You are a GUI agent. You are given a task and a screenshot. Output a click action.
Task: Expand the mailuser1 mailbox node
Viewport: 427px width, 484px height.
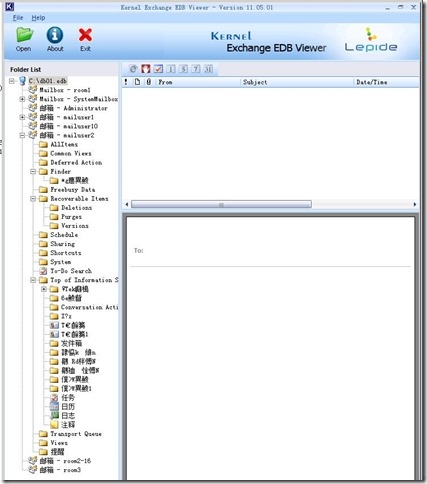click(22, 117)
